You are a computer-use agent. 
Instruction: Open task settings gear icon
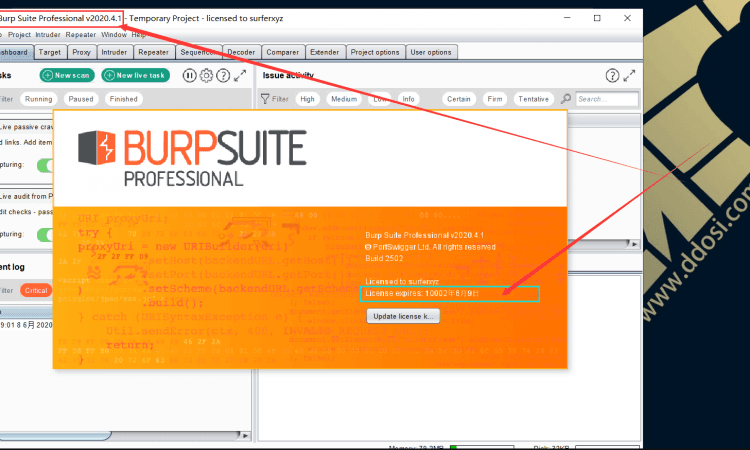pos(206,76)
